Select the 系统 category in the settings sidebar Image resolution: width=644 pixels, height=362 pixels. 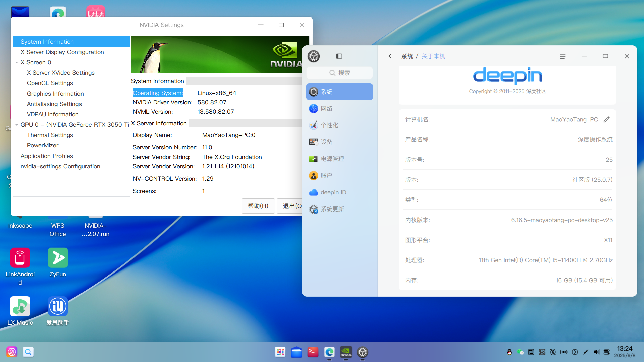[x=339, y=92]
